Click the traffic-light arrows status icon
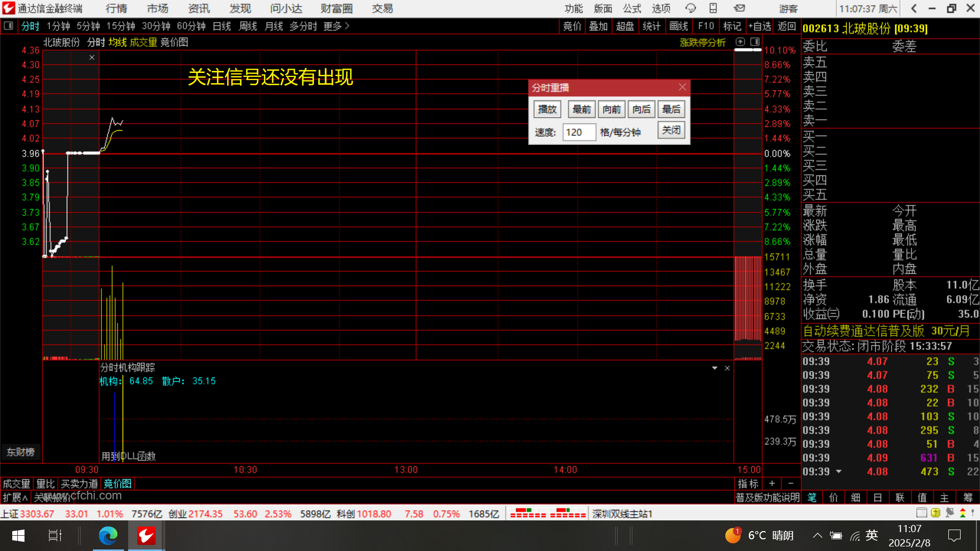 pos(963,513)
